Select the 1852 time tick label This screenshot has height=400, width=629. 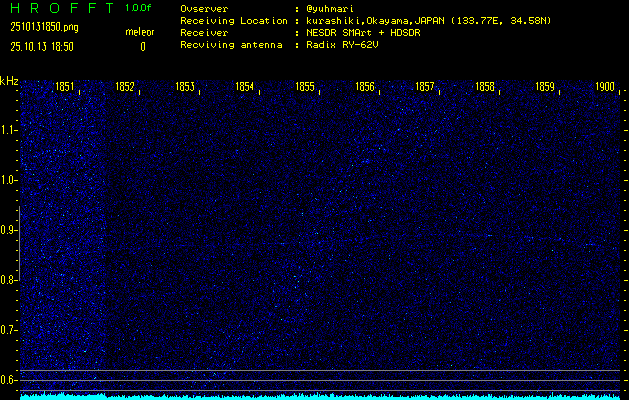pyautogui.click(x=125, y=87)
